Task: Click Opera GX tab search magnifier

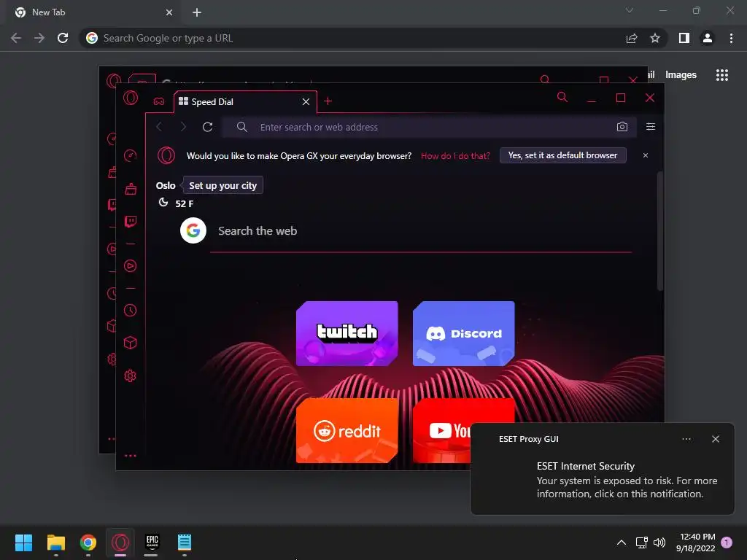Action: pos(562,97)
